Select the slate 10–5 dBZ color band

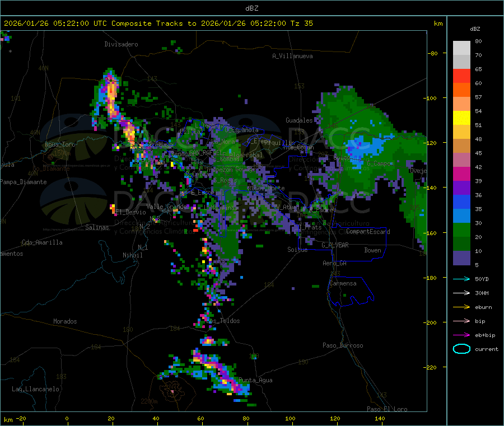coord(461,258)
